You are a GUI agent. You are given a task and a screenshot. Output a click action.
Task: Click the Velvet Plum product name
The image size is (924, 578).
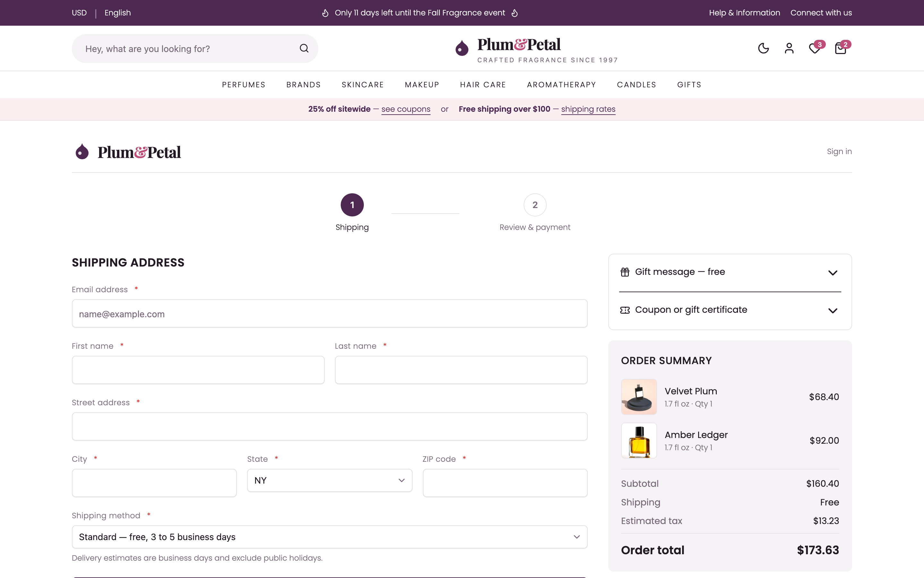[x=691, y=391]
